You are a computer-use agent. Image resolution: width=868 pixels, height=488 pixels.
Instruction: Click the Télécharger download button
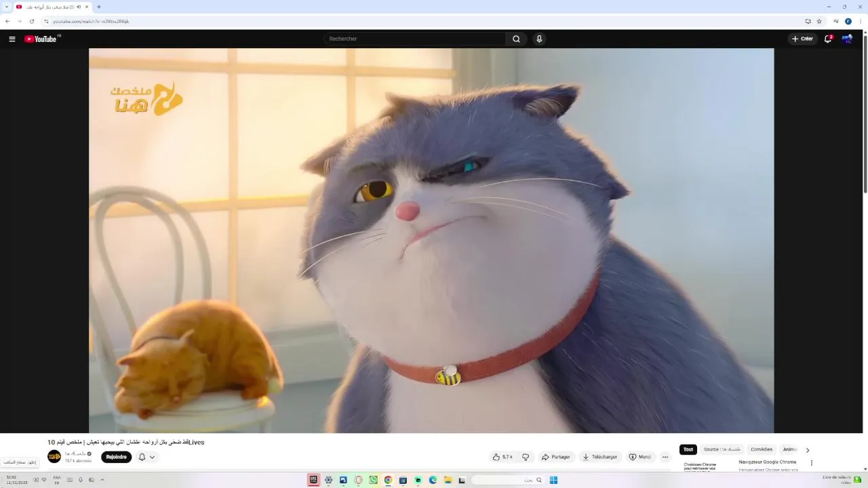point(599,457)
